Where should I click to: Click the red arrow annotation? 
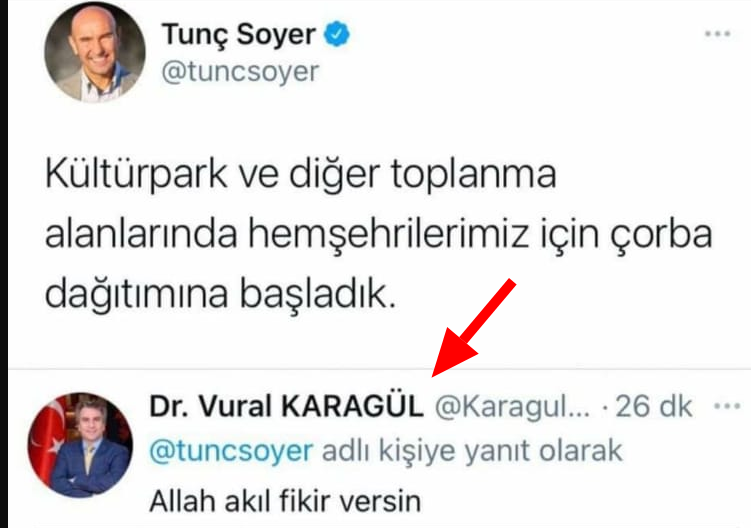coord(474,328)
